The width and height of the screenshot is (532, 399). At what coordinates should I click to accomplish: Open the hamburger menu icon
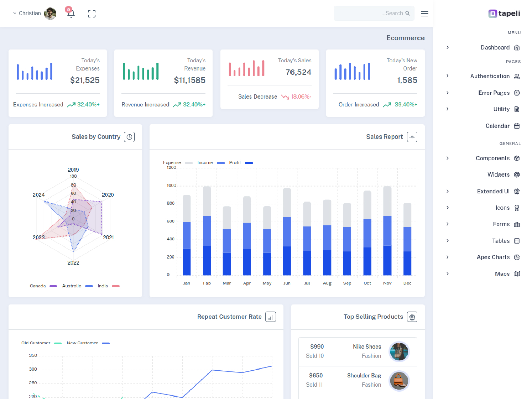pyautogui.click(x=425, y=13)
